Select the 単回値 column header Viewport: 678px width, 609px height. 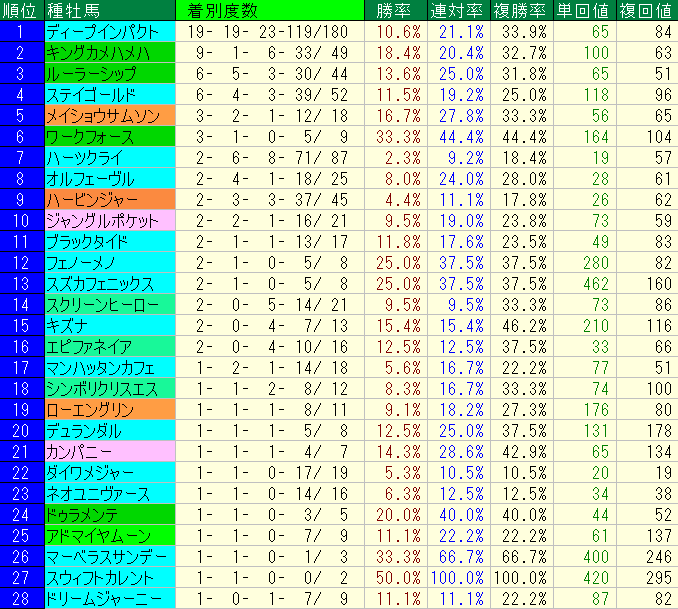(585, 10)
